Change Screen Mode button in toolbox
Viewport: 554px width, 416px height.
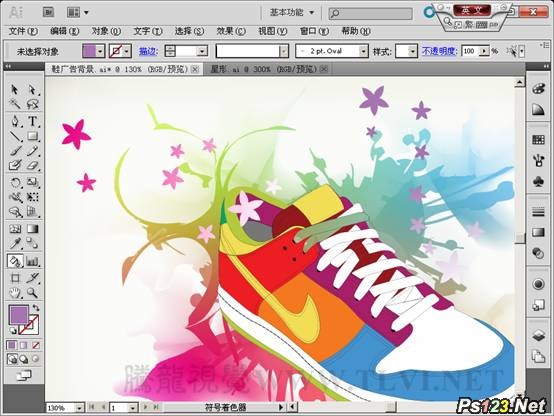pos(24,375)
